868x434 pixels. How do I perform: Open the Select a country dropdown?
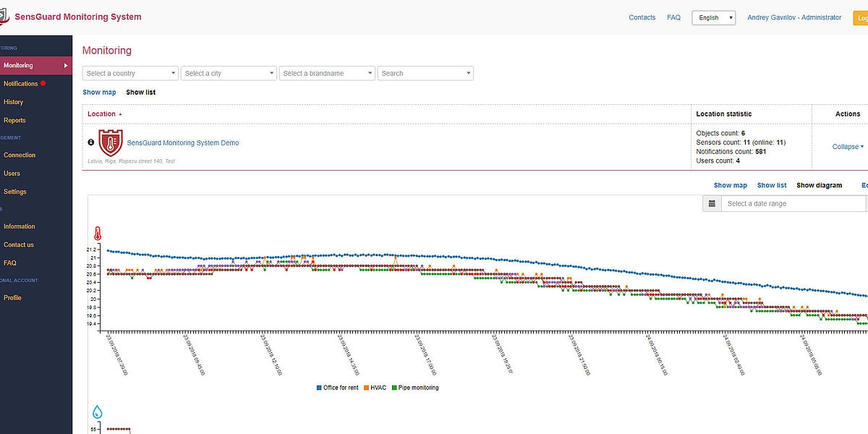(x=130, y=73)
